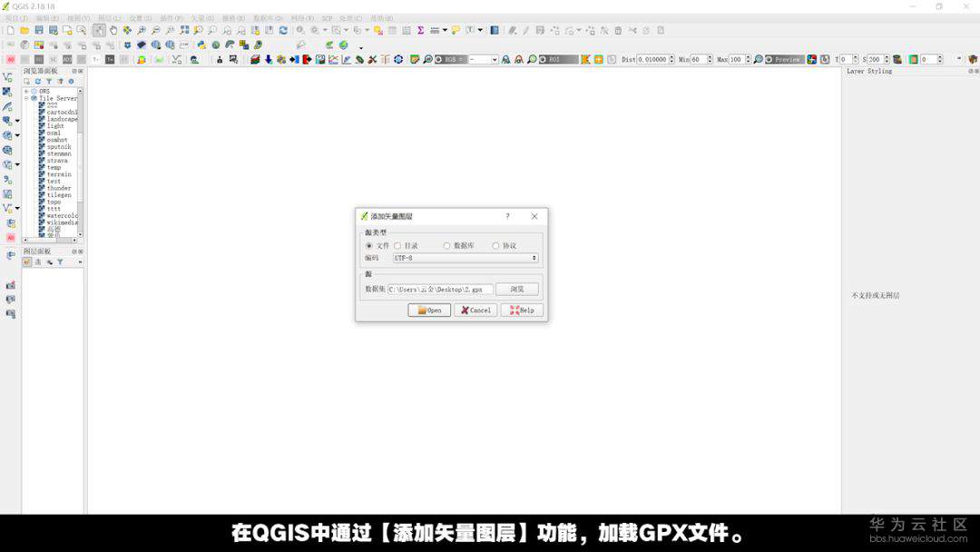This screenshot has width=980, height=552.
Task: Click the 数据集 file path field
Action: coord(440,290)
